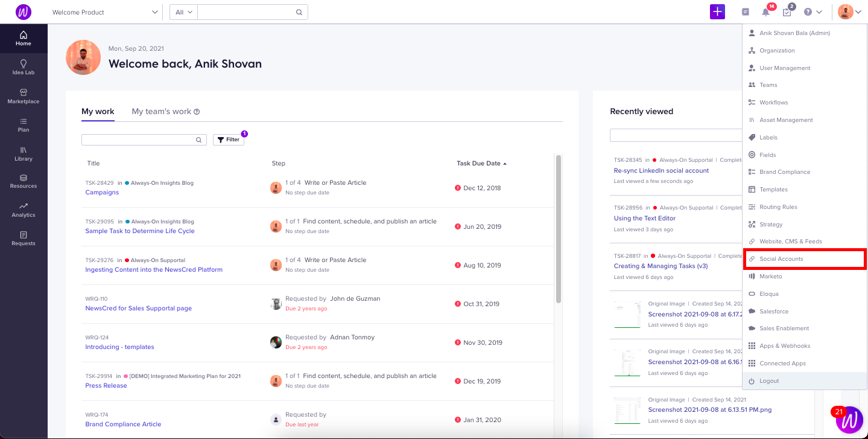Viewport: 868px width, 439px height.
Task: Click Adnan Tonmoy requester avatar
Action: click(x=276, y=342)
